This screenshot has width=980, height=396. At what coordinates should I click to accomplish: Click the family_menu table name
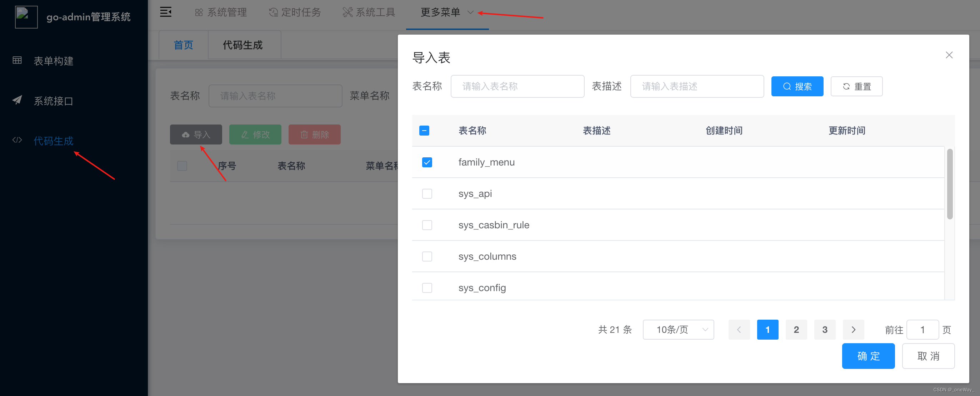pos(486,162)
